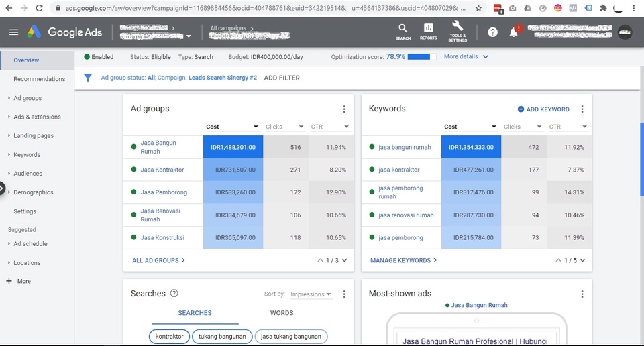Open Sort by Impressions dropdown
This screenshot has width=644, height=346.
(x=311, y=294)
